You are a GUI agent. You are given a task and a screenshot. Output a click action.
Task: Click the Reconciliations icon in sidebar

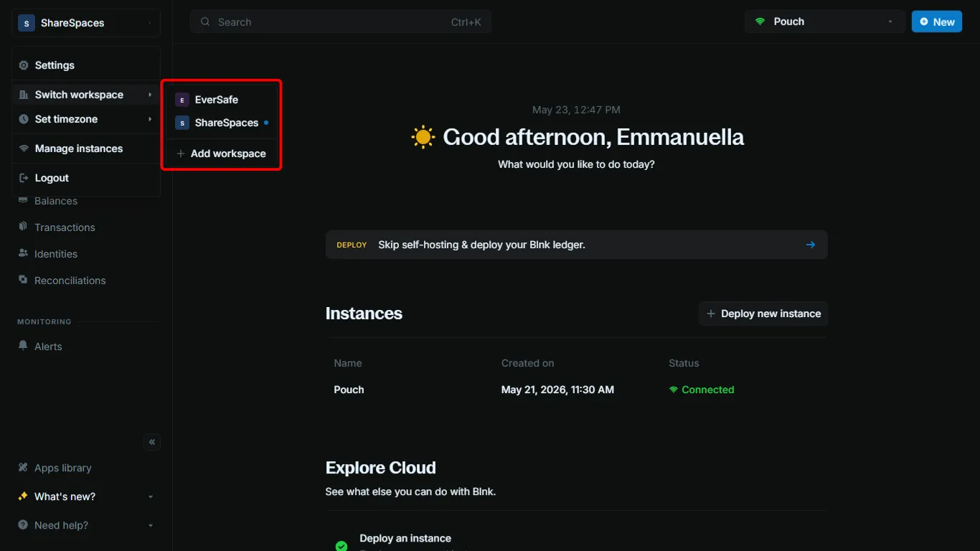tap(23, 280)
